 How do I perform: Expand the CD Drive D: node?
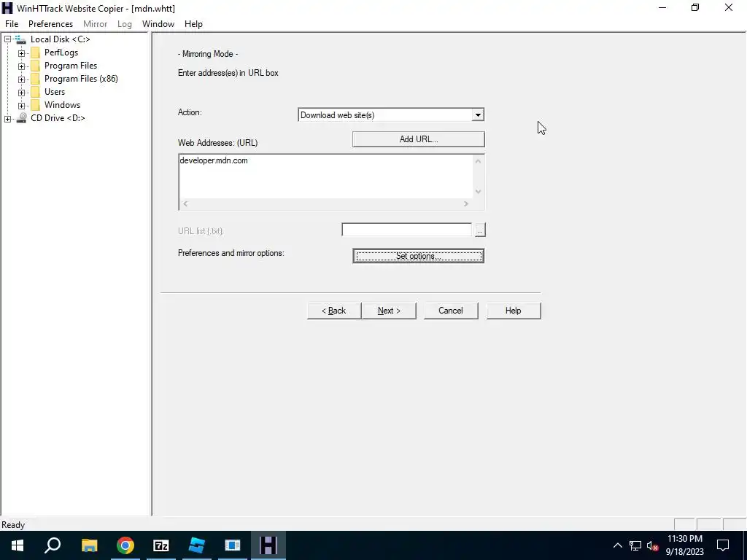click(x=7, y=119)
